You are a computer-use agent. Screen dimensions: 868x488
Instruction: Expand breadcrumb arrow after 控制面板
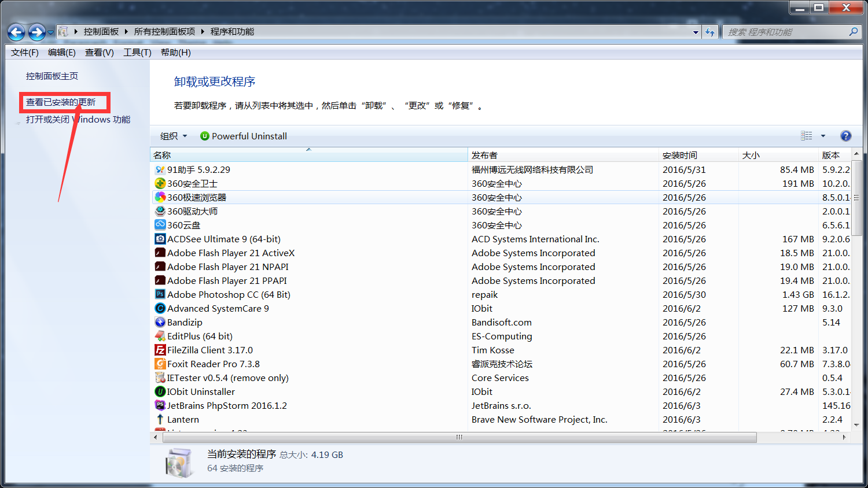(126, 32)
